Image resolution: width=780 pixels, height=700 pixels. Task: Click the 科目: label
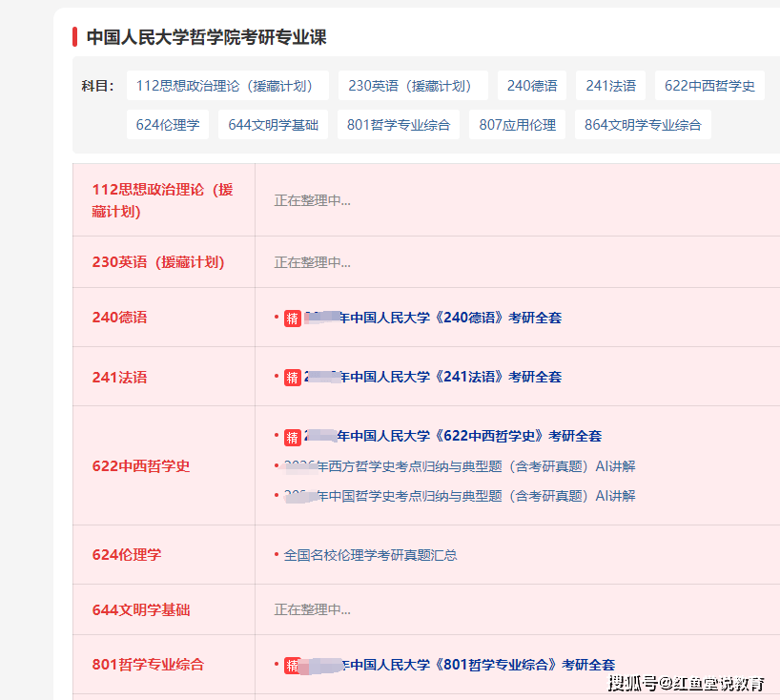tap(98, 86)
